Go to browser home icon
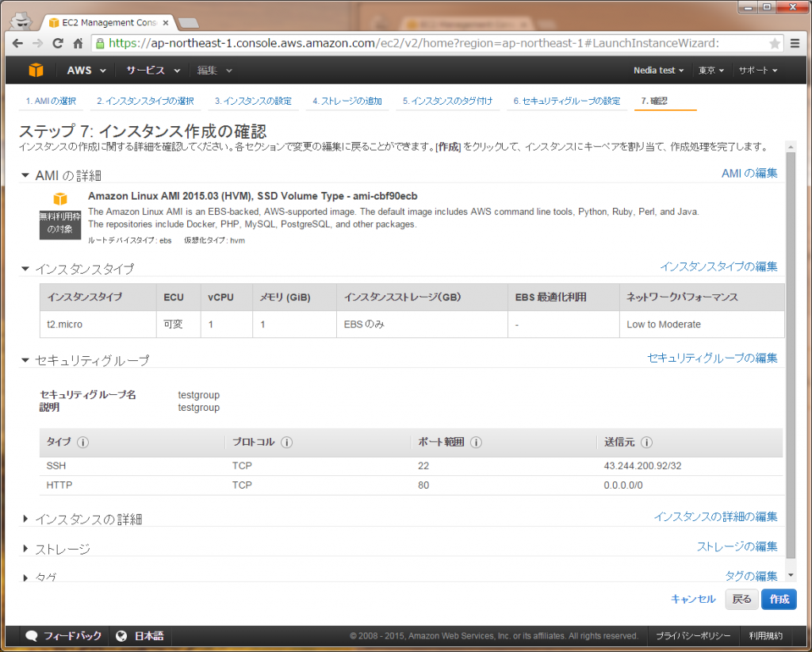The image size is (812, 652). 78,44
